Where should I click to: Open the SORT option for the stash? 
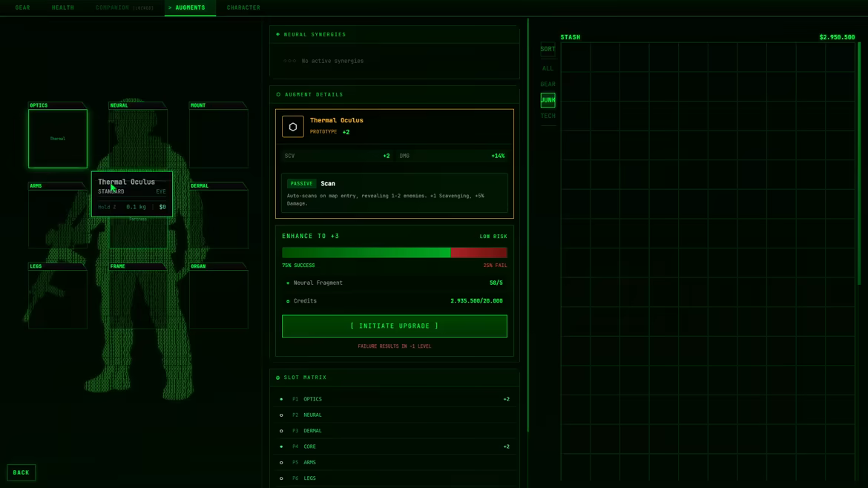(x=548, y=49)
